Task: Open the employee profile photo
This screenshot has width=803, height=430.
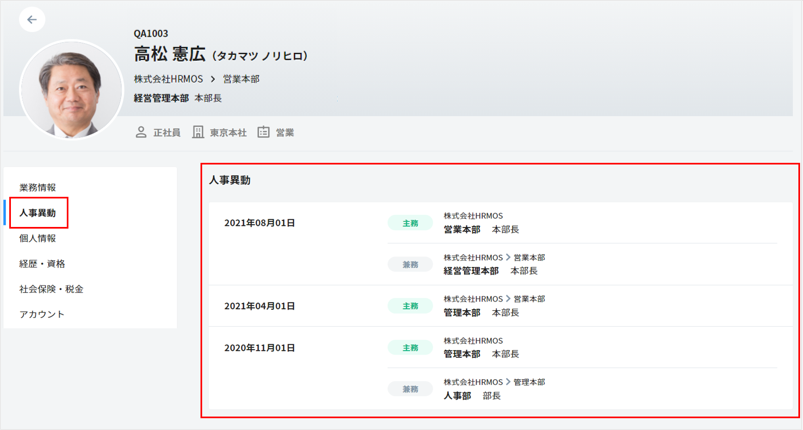Action: click(x=71, y=89)
